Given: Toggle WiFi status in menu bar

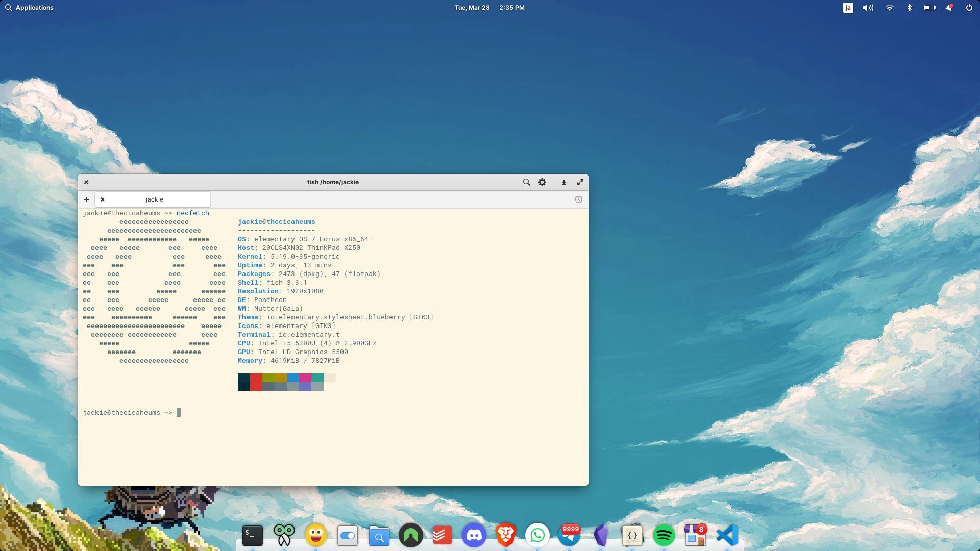Looking at the screenshot, I should 890,8.
